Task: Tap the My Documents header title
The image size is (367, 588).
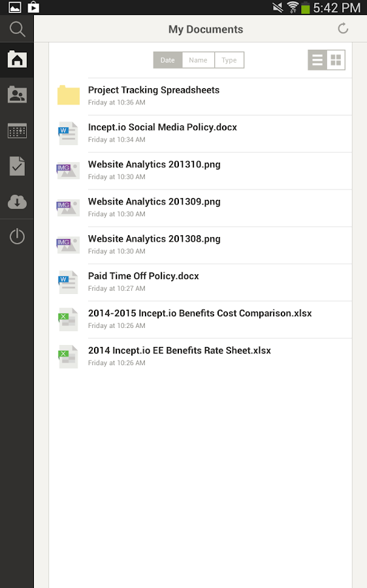Action: pos(206,29)
